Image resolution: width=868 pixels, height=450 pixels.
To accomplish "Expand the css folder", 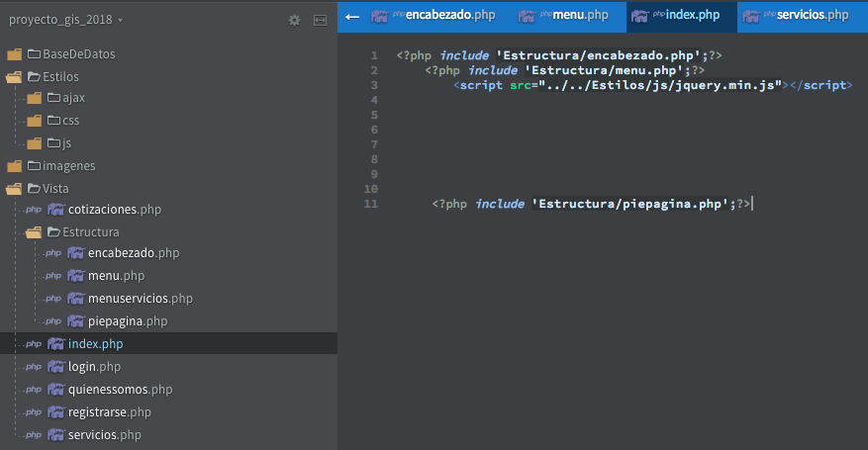I will [70, 121].
